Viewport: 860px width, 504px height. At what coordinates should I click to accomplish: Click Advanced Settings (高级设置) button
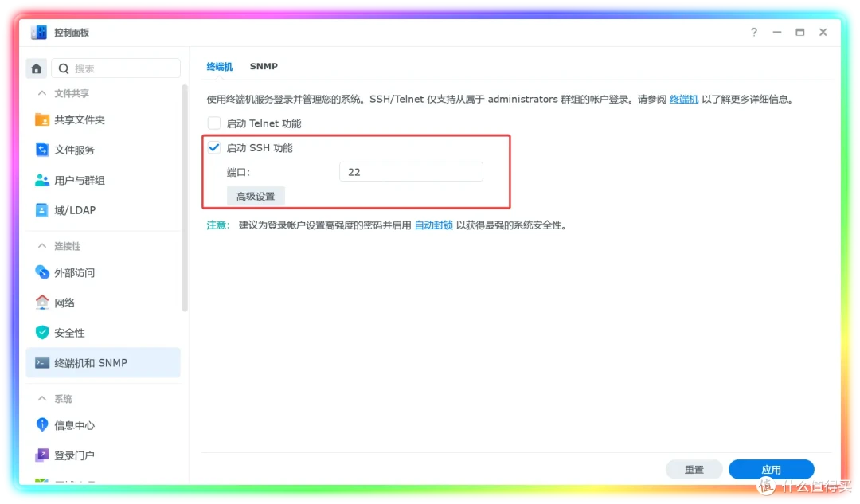(256, 197)
